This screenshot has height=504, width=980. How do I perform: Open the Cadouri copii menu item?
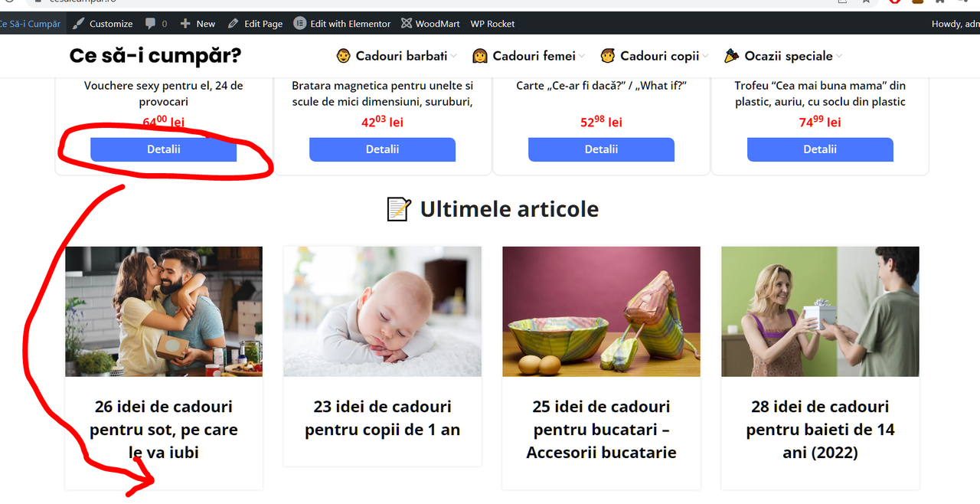pyautogui.click(x=659, y=56)
